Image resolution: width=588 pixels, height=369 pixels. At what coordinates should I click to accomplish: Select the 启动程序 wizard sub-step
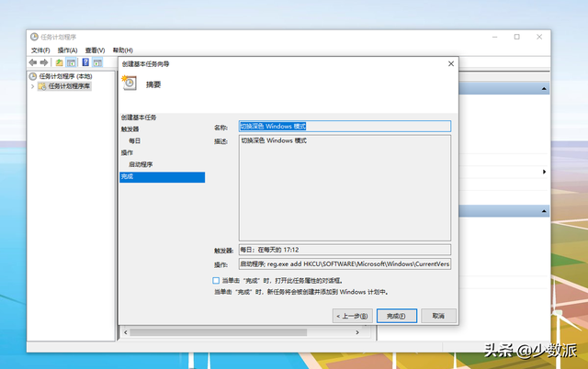click(x=141, y=164)
